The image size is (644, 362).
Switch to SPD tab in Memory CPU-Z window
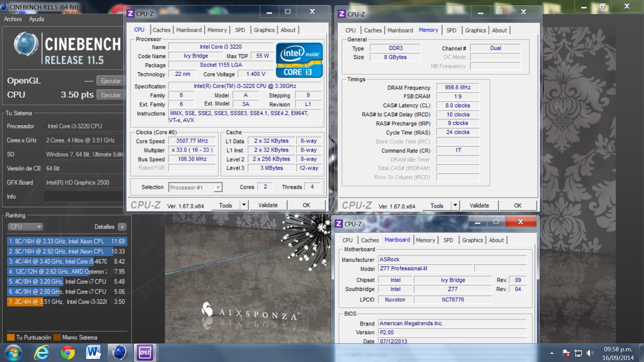tap(451, 30)
